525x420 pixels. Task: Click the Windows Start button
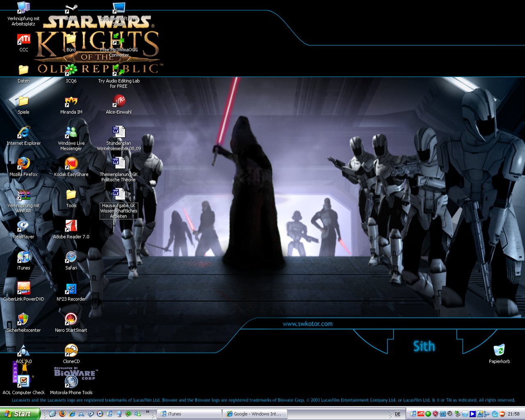pos(20,414)
